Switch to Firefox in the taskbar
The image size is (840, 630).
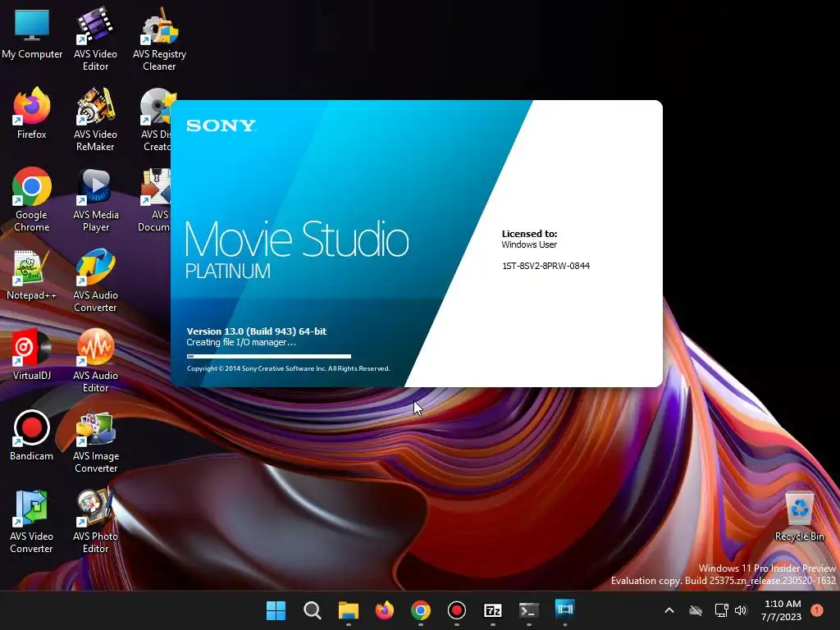coord(384,610)
